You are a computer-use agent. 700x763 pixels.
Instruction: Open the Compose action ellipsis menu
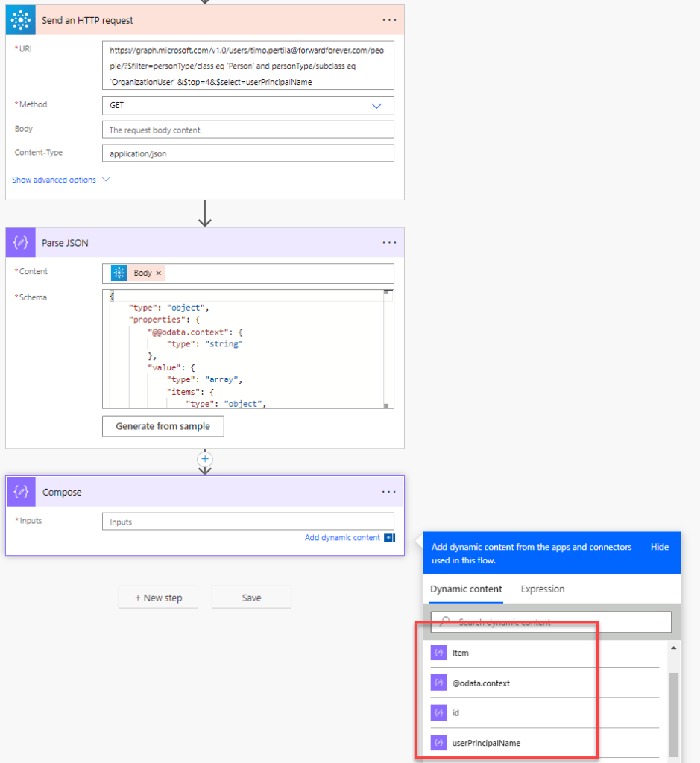(389, 492)
